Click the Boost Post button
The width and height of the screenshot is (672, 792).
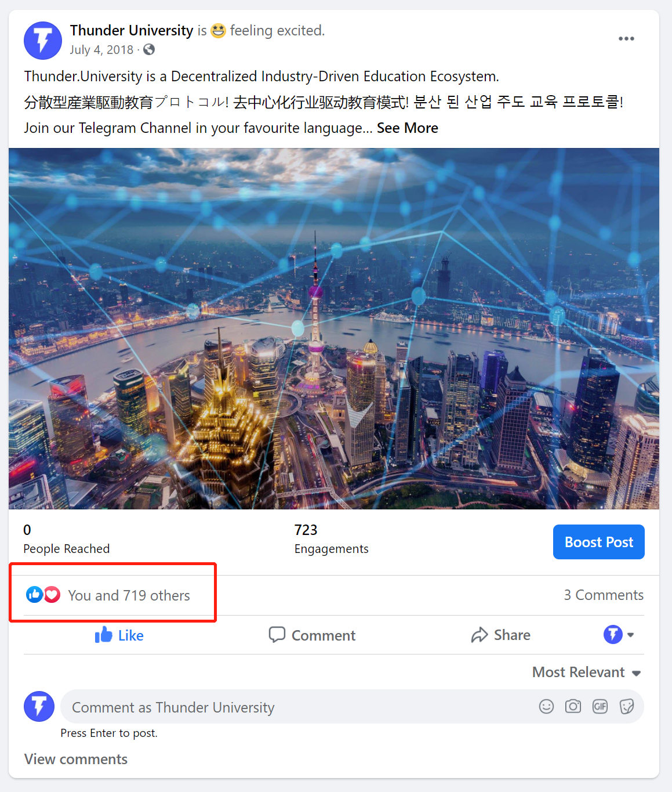(x=599, y=542)
